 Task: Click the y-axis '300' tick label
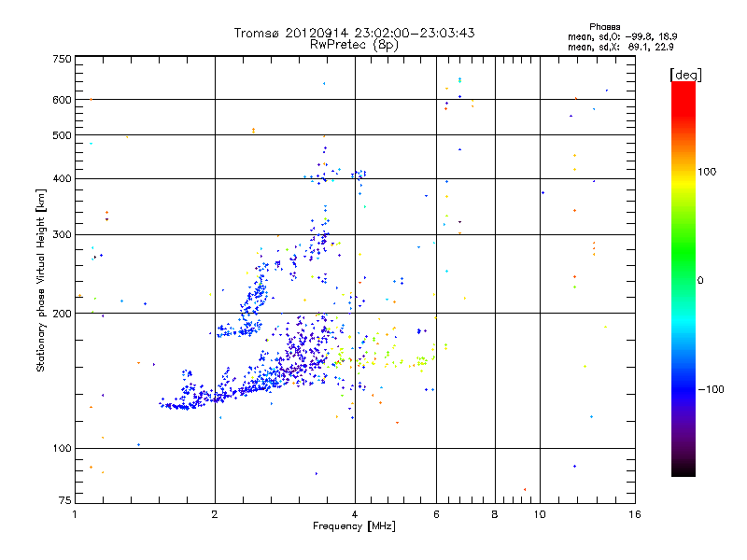[62, 235]
